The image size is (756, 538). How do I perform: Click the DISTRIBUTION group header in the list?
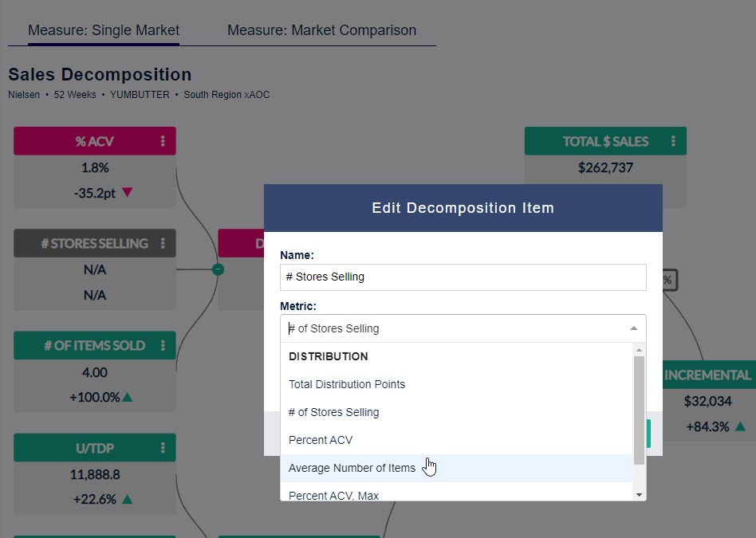328,356
